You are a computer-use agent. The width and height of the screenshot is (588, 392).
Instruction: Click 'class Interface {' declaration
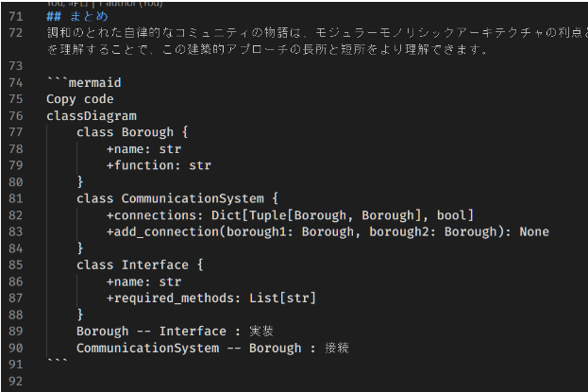pos(140,264)
